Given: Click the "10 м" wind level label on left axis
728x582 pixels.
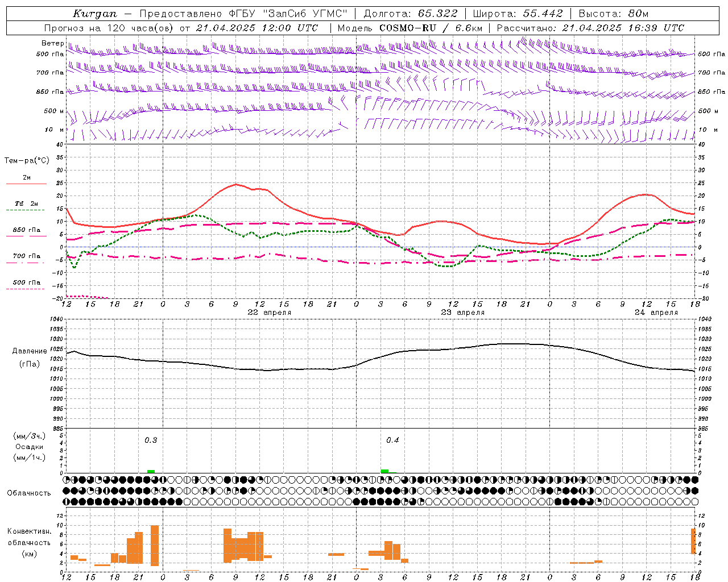Looking at the screenshot, I should 55,130.
